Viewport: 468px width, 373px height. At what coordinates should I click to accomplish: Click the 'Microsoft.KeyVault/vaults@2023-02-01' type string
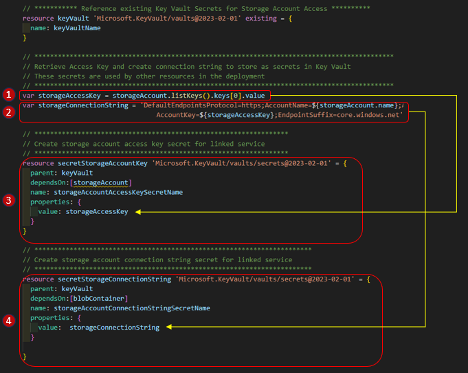[167, 18]
